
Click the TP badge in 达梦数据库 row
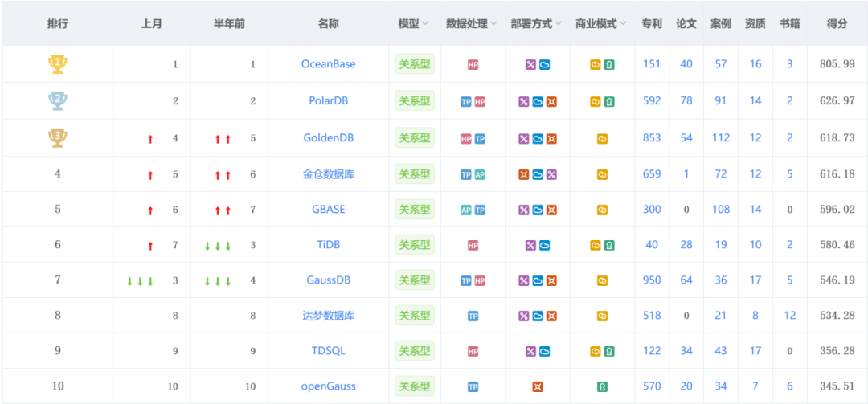(x=473, y=316)
